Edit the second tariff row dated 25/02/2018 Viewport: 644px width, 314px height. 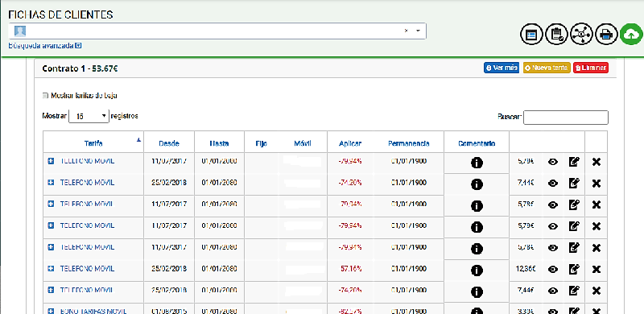[x=574, y=183]
